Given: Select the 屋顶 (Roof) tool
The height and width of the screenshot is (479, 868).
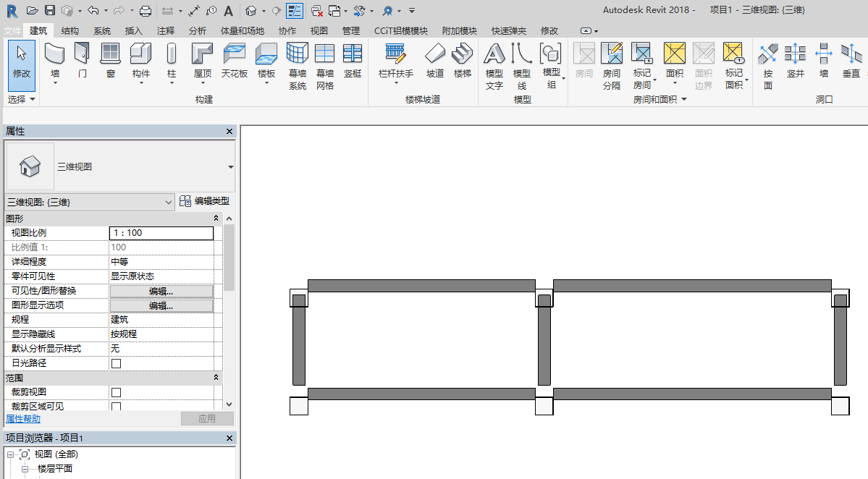Looking at the screenshot, I should point(203,62).
